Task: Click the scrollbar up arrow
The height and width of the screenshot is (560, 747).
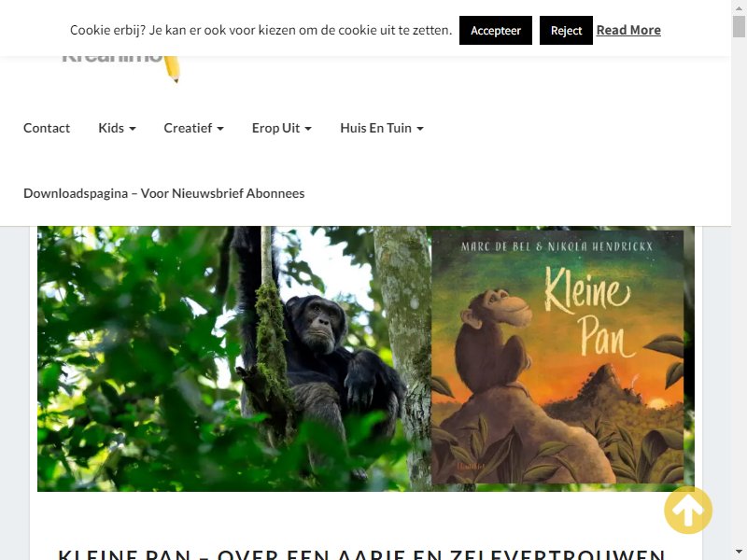Action: pos(739,7)
